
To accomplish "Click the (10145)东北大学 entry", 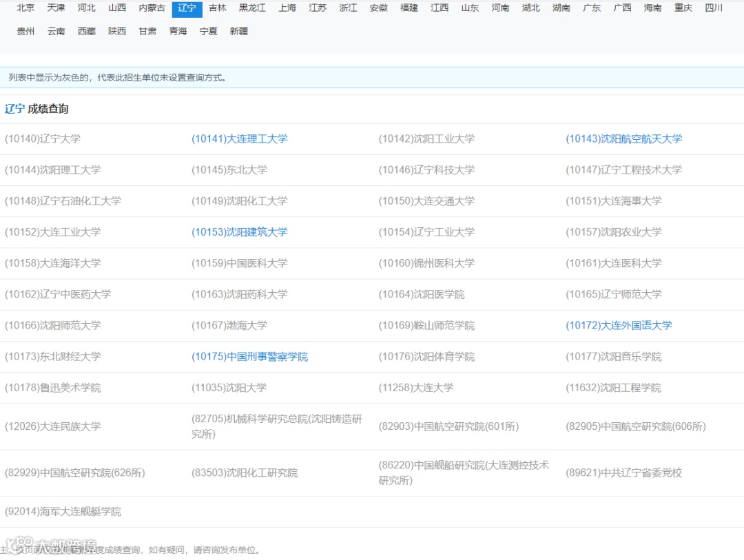I will (x=229, y=170).
